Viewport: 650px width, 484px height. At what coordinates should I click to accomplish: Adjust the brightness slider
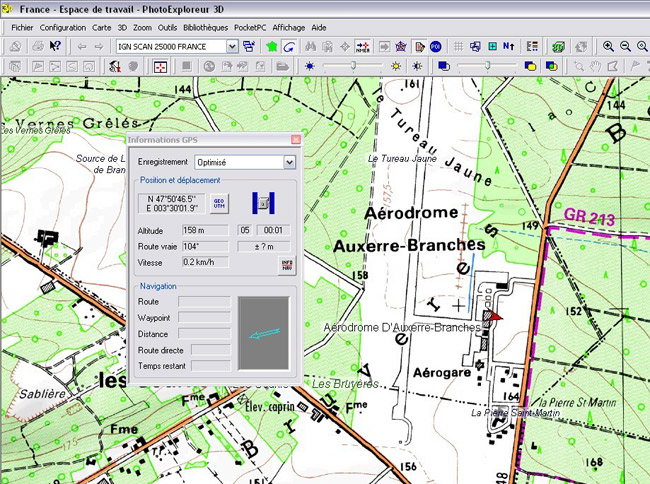pyautogui.click(x=353, y=65)
